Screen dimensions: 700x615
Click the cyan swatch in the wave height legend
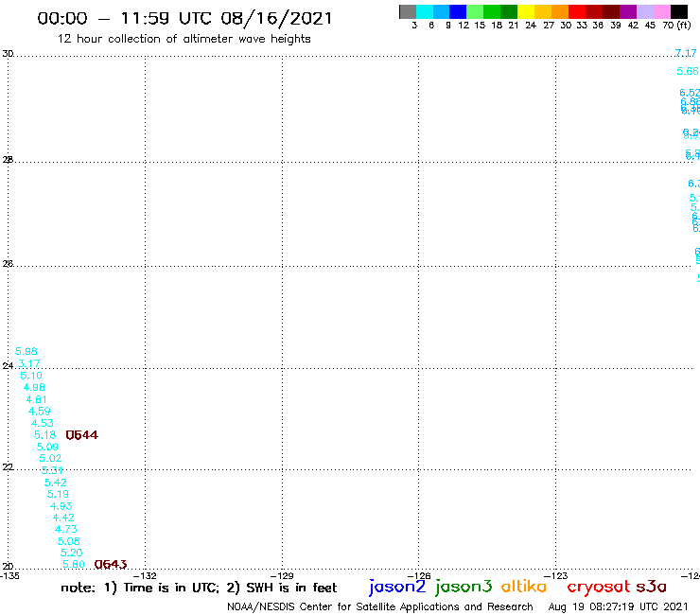425,11
